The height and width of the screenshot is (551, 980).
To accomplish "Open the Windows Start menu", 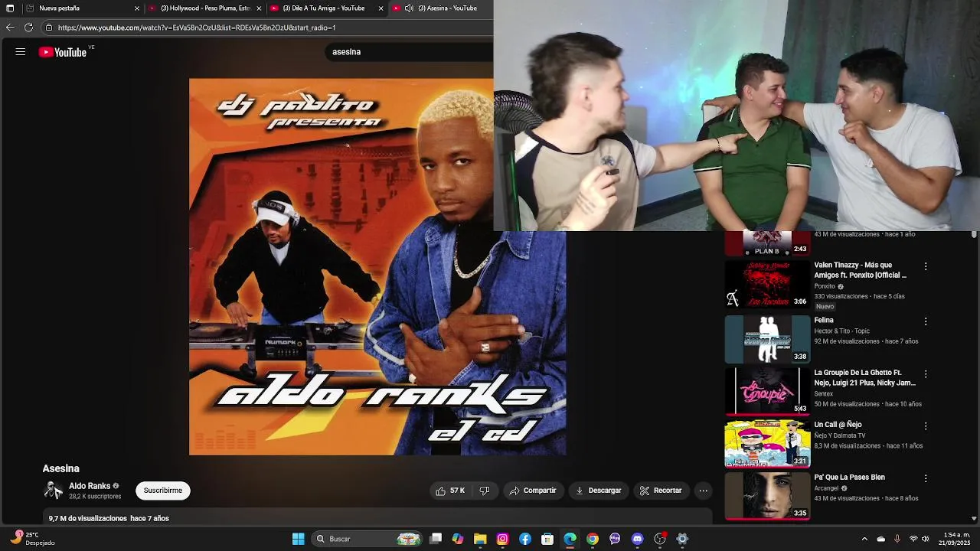I will pyautogui.click(x=299, y=539).
